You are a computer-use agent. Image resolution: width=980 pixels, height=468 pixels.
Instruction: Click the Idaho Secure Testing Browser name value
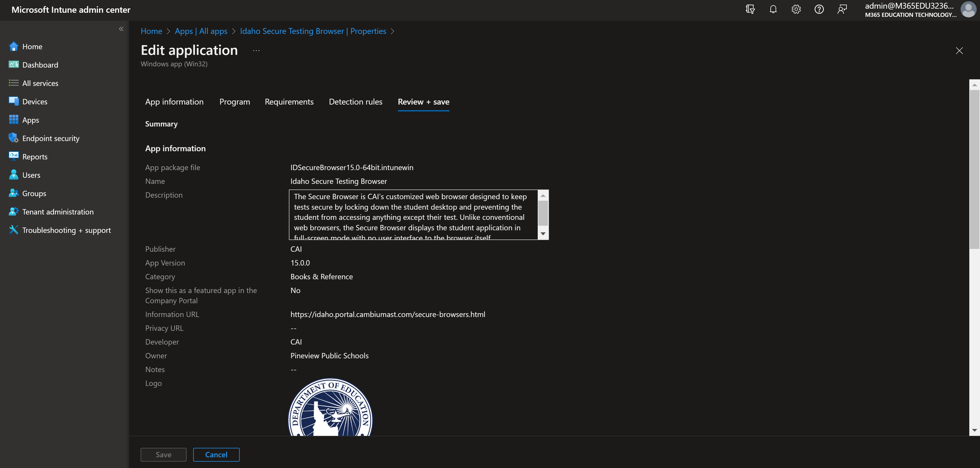pyautogui.click(x=339, y=181)
